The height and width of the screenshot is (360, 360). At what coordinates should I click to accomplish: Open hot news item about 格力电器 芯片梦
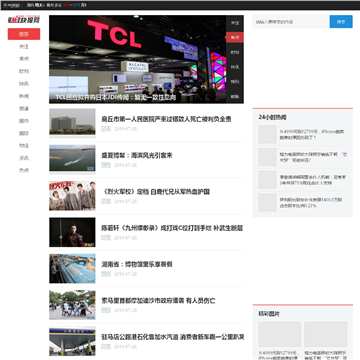tap(313, 157)
